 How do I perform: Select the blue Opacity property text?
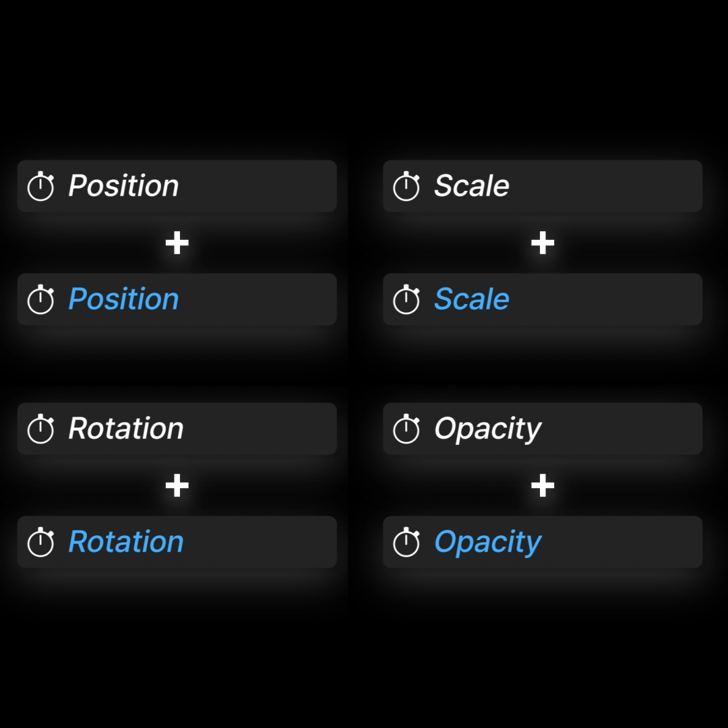coord(487,542)
